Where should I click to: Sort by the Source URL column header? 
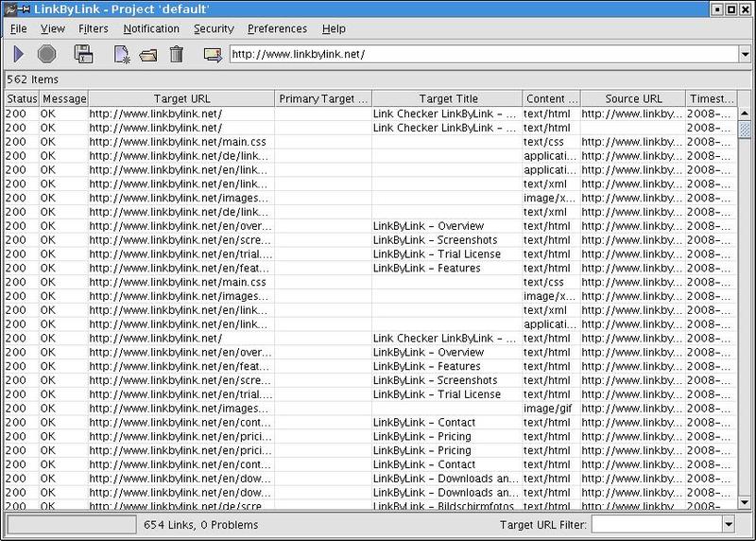click(x=633, y=98)
